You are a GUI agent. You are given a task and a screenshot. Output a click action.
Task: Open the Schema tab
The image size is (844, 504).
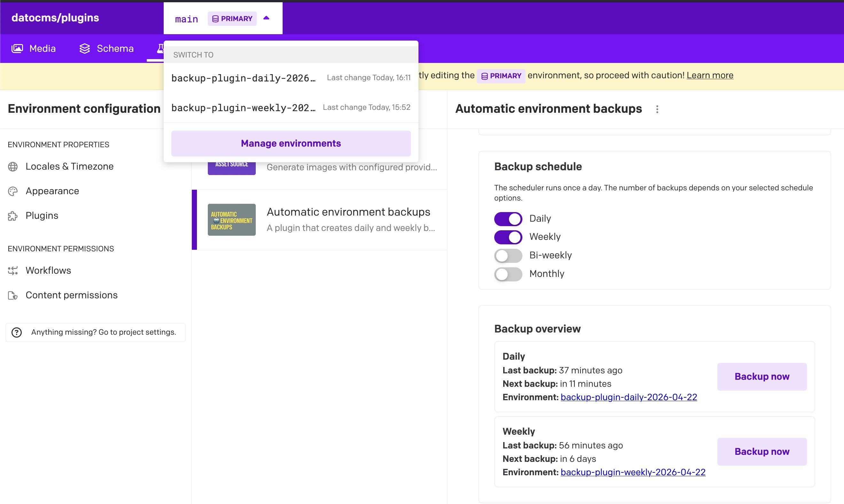(x=106, y=49)
